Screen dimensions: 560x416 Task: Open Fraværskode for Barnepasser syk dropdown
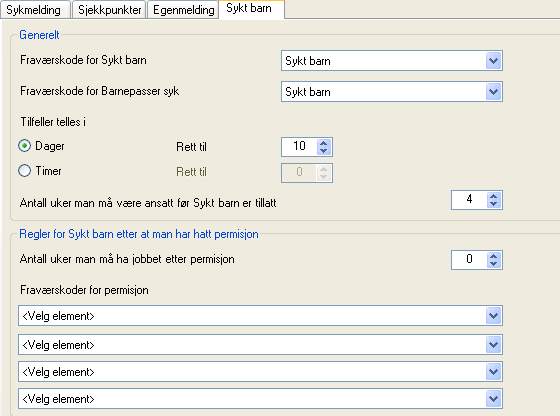click(x=493, y=92)
